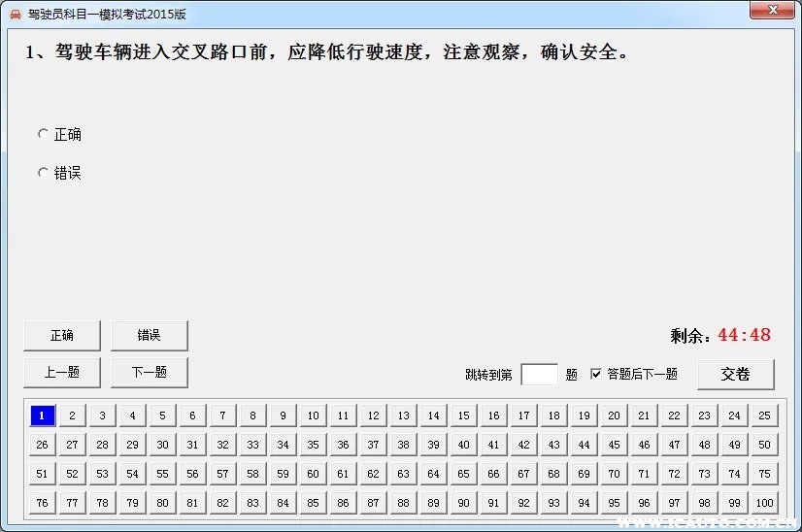Pick question 63 from number grid
Screen dimensions: 802x532
tap(403, 474)
